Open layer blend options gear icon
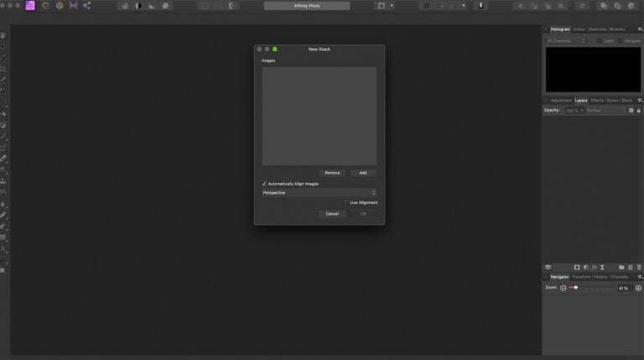644x360 pixels. 631,111
